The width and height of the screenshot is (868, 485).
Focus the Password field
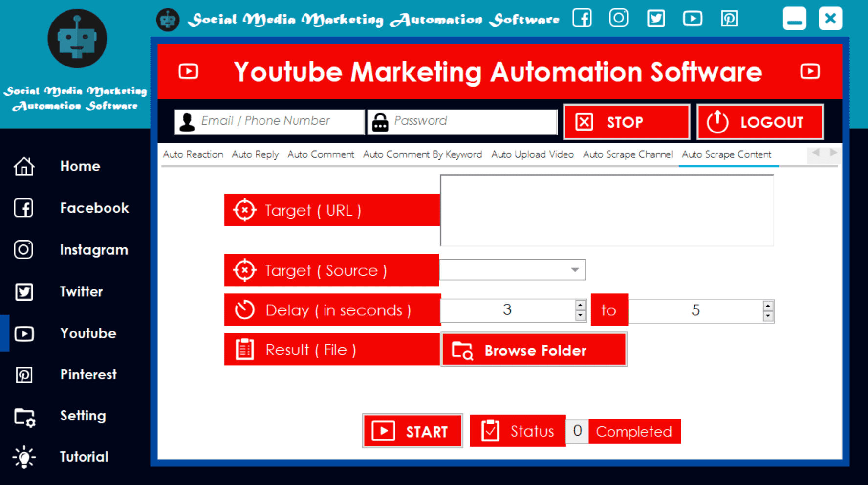pyautogui.click(x=462, y=122)
